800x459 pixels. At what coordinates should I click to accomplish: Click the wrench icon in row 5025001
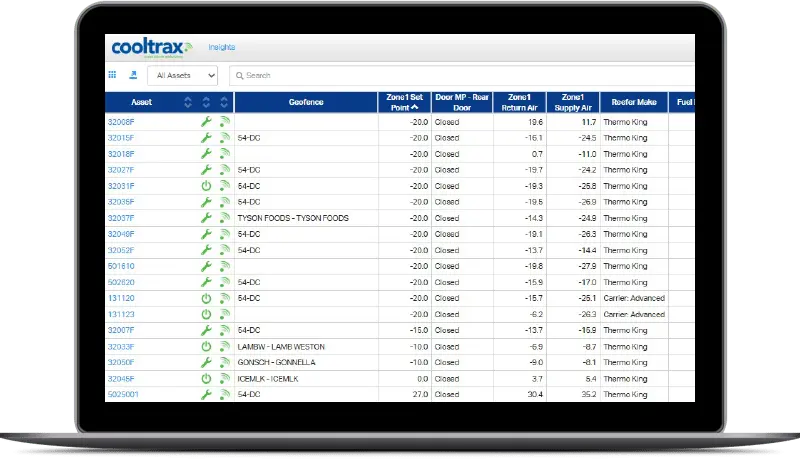(206, 394)
